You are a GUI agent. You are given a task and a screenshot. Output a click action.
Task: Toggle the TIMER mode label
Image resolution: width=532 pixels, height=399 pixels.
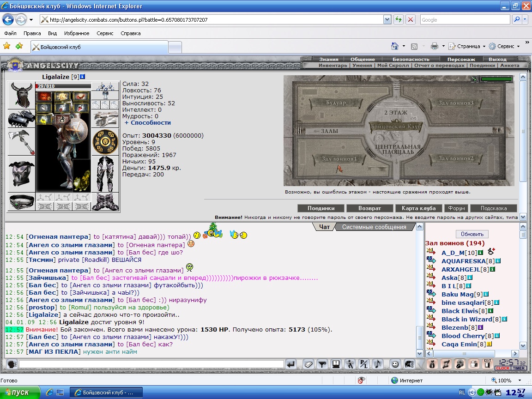[x=519, y=368]
